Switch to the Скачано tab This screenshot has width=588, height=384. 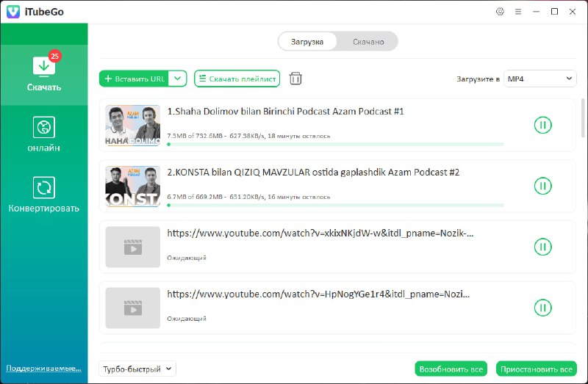[x=368, y=42]
